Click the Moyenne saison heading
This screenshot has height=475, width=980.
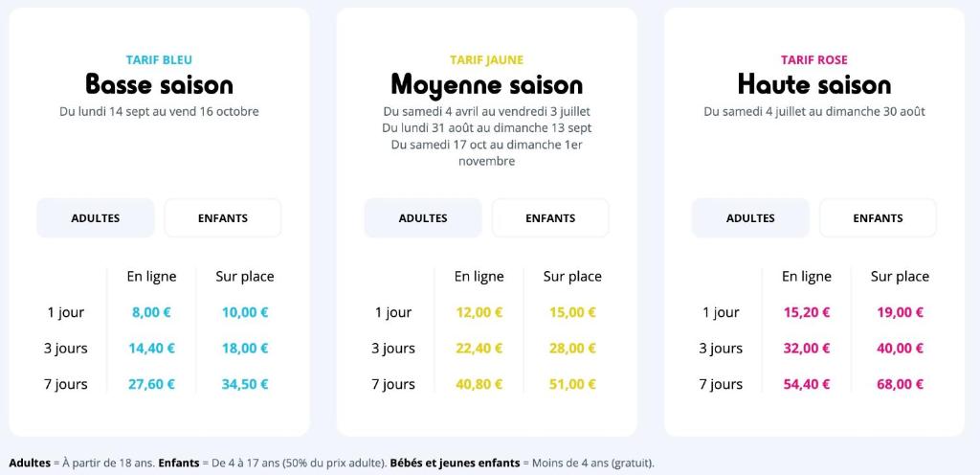(x=487, y=84)
